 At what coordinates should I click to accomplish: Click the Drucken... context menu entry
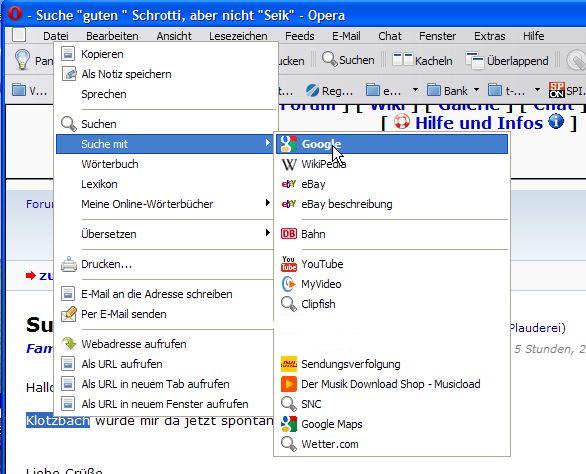tap(164, 264)
